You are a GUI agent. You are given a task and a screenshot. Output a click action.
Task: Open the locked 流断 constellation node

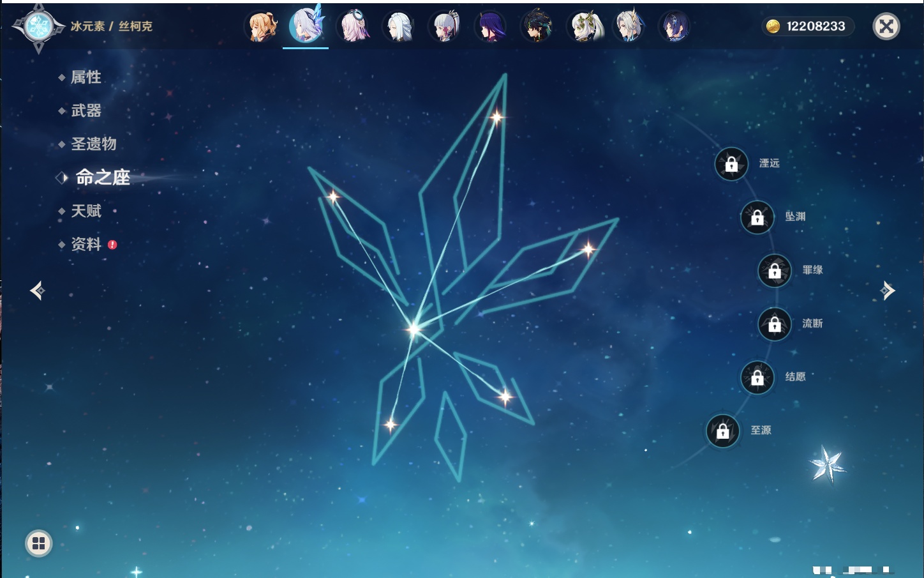(x=775, y=324)
